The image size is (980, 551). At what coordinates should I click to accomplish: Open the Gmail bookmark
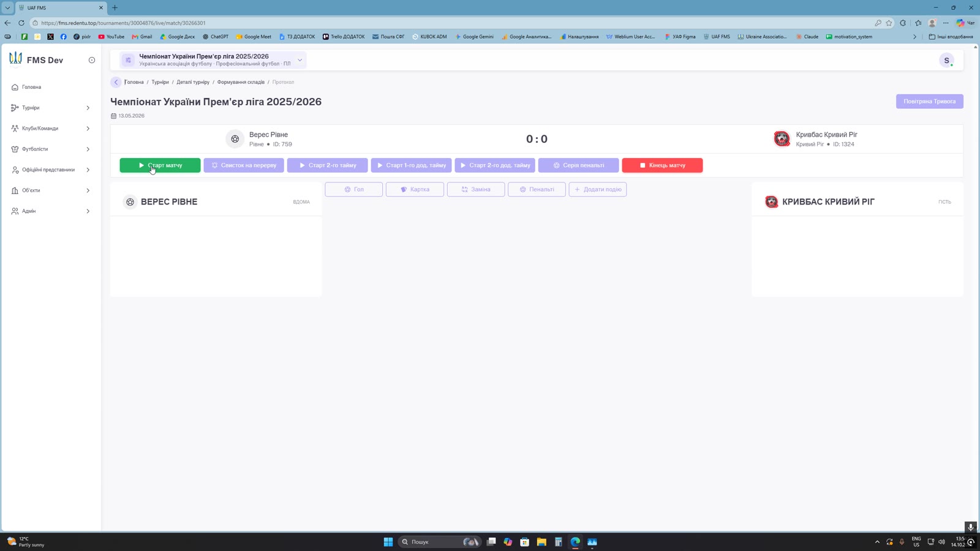click(142, 37)
